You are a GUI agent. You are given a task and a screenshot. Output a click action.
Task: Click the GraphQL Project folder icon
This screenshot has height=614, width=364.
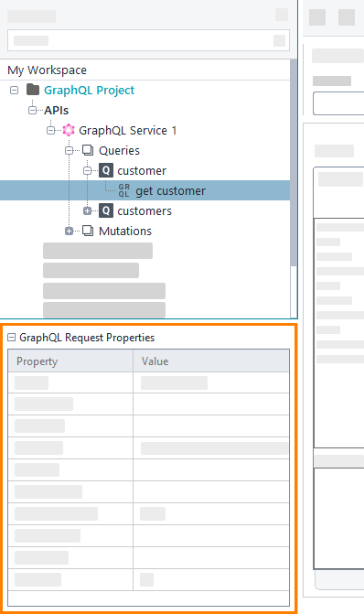coord(33,90)
